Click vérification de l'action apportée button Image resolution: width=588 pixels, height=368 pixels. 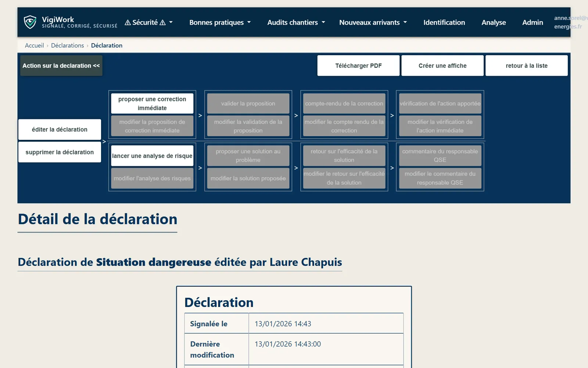tap(440, 103)
